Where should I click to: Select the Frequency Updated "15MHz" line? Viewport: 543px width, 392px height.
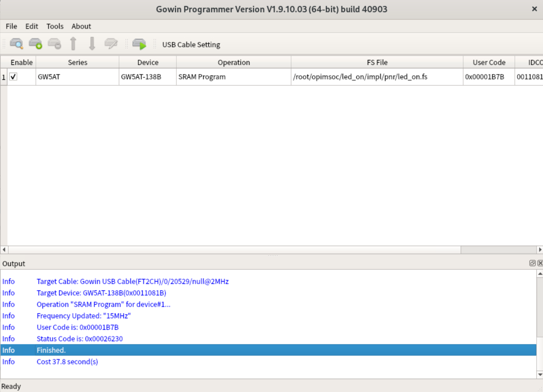[268, 316]
